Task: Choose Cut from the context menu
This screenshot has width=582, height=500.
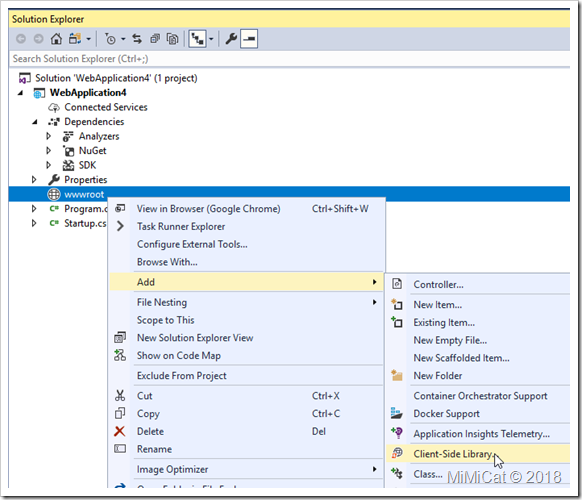Action: tap(247, 396)
